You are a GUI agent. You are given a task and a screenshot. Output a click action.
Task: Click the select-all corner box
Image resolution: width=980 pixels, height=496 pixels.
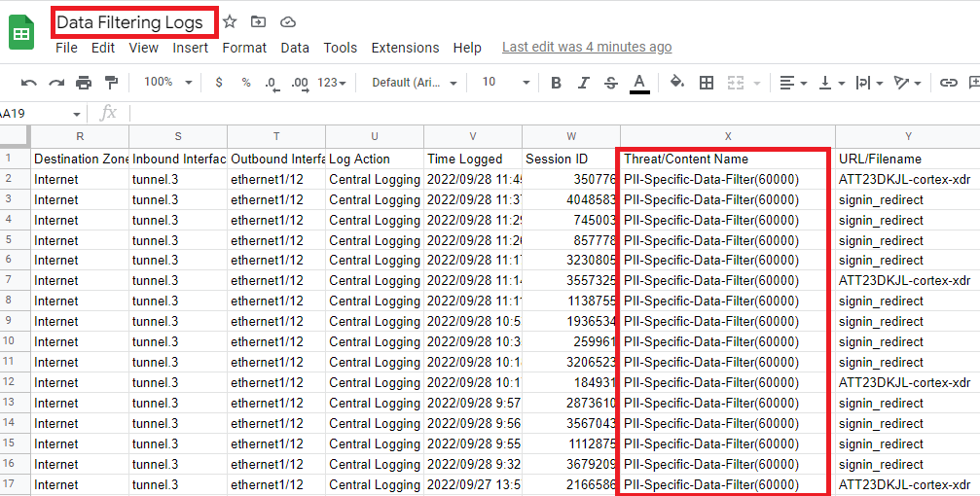click(15, 136)
